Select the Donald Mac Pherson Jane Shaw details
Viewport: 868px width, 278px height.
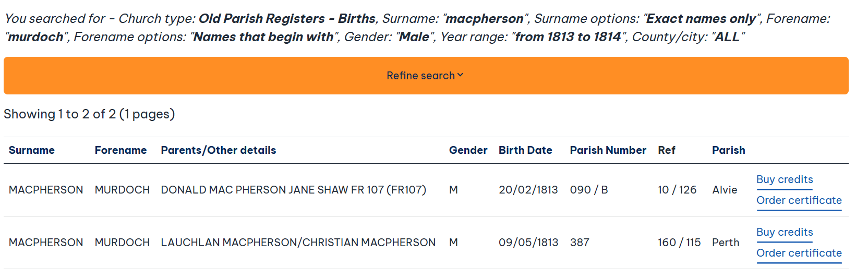pos(293,190)
